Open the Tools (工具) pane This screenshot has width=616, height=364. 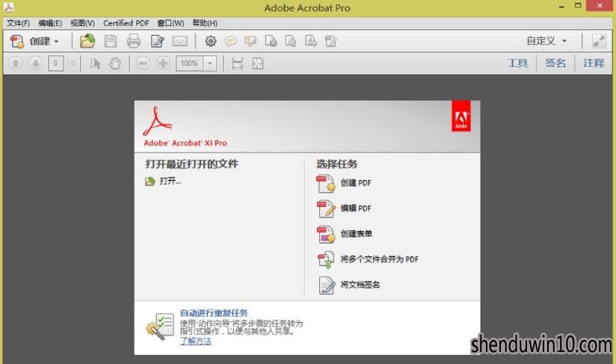(x=517, y=64)
